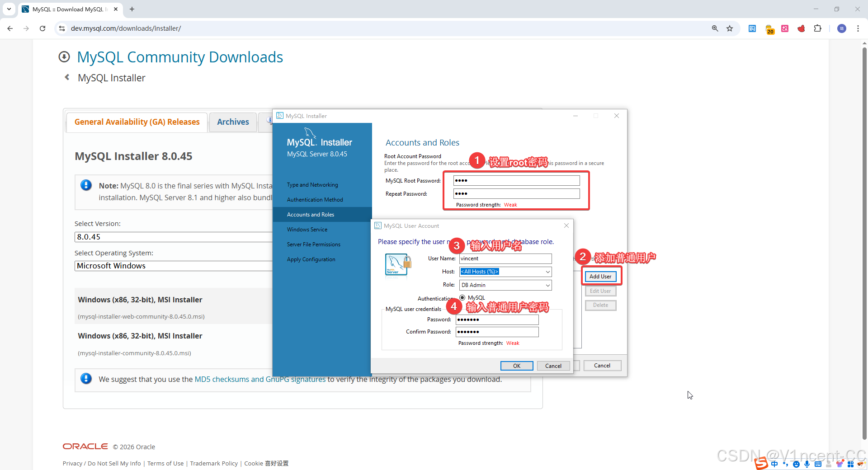Click the User Name field containing vincent

point(505,258)
